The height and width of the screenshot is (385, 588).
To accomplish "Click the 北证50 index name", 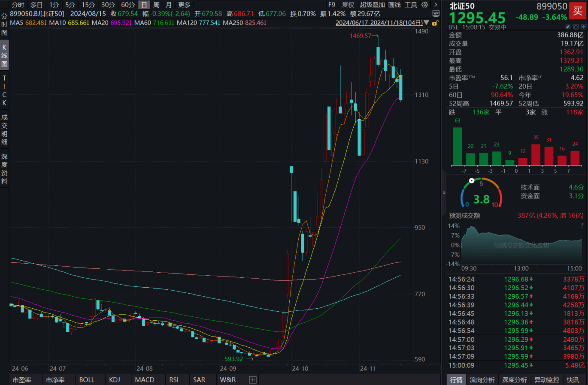I will pos(462,6).
